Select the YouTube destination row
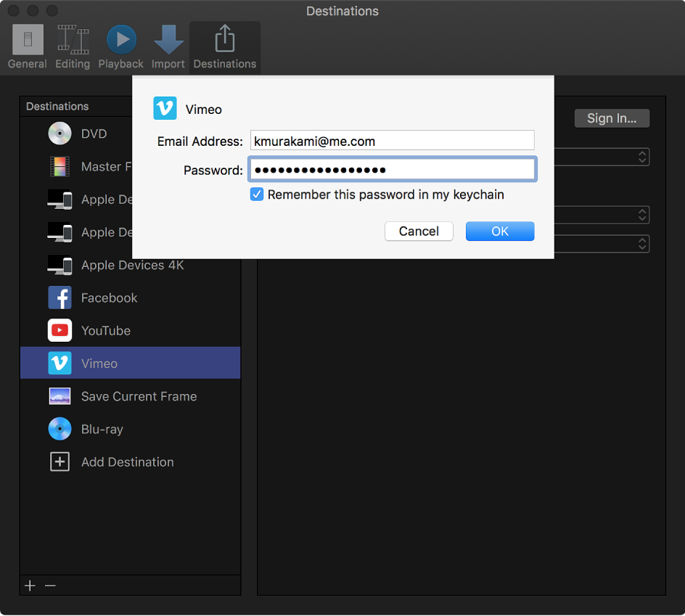 [x=130, y=331]
